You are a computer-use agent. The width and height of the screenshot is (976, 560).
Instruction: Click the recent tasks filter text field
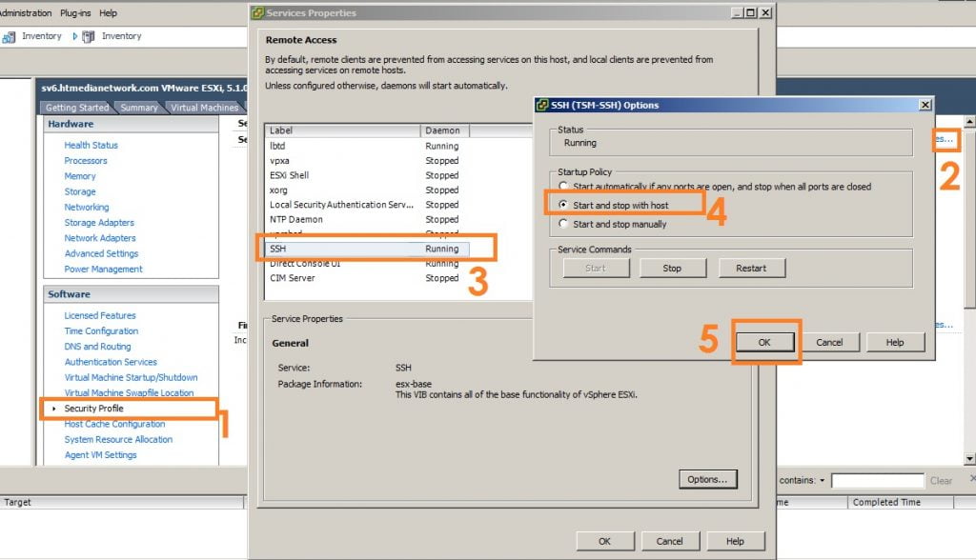tap(878, 481)
